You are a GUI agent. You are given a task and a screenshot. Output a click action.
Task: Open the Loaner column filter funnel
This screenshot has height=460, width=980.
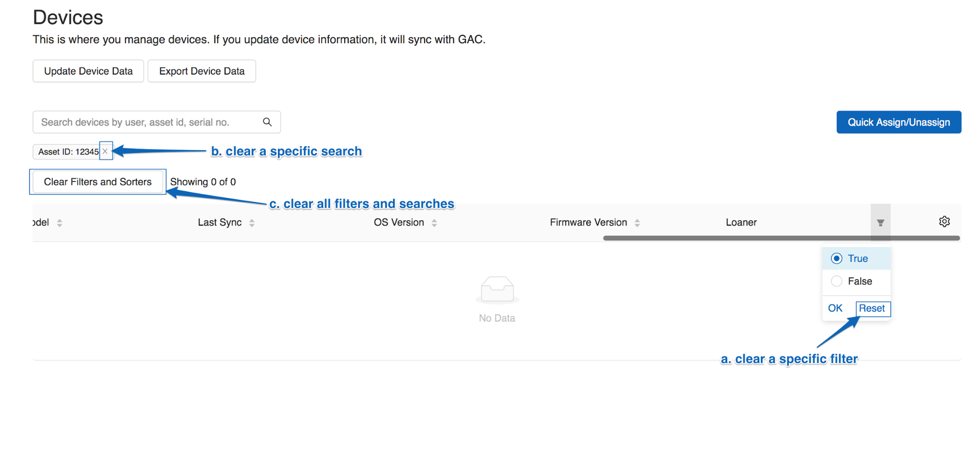pos(881,222)
